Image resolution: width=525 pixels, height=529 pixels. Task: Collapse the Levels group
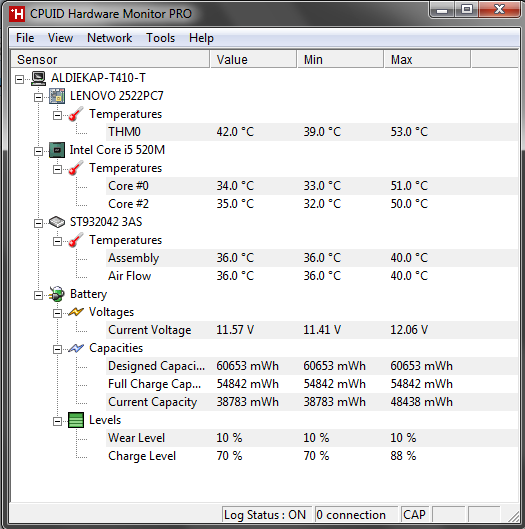[x=57, y=421]
